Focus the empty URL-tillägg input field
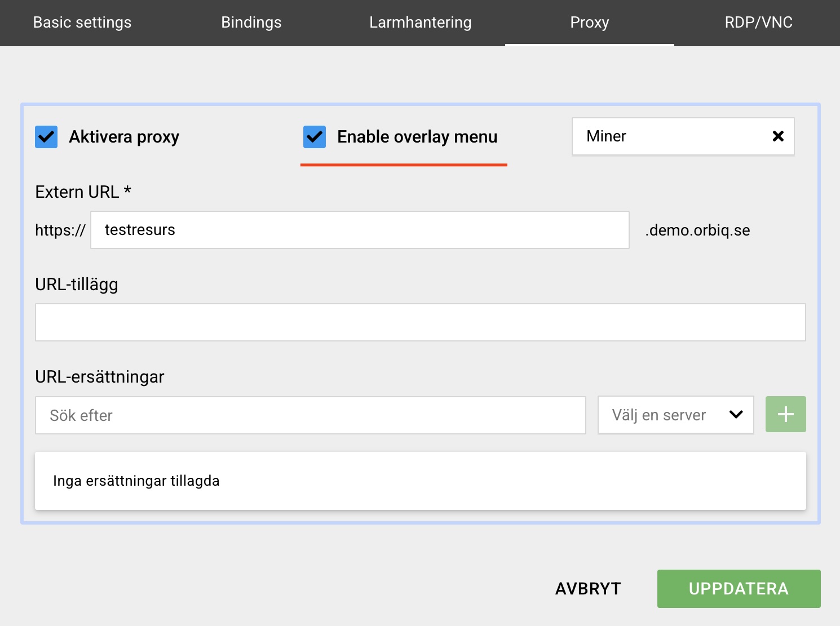Image resolution: width=840 pixels, height=626 pixels. pyautogui.click(x=420, y=322)
